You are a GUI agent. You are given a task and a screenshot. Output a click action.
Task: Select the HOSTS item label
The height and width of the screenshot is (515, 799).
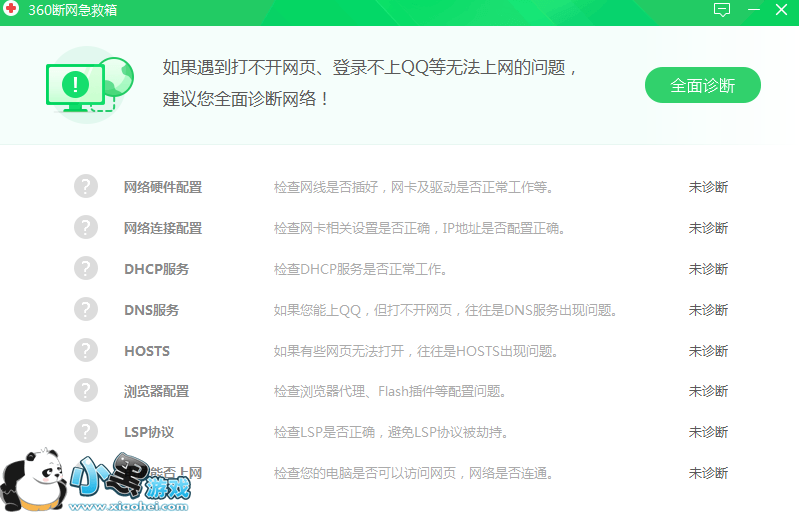click(147, 351)
